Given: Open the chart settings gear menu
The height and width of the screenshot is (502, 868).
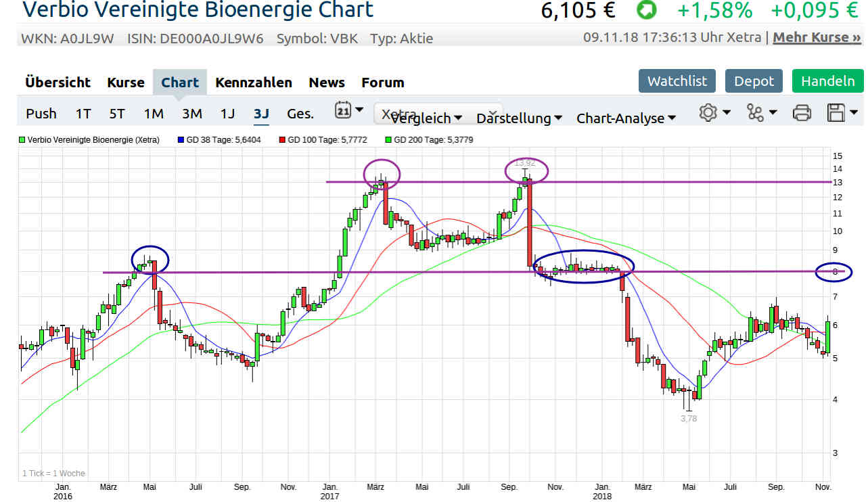Looking at the screenshot, I should click(x=714, y=112).
